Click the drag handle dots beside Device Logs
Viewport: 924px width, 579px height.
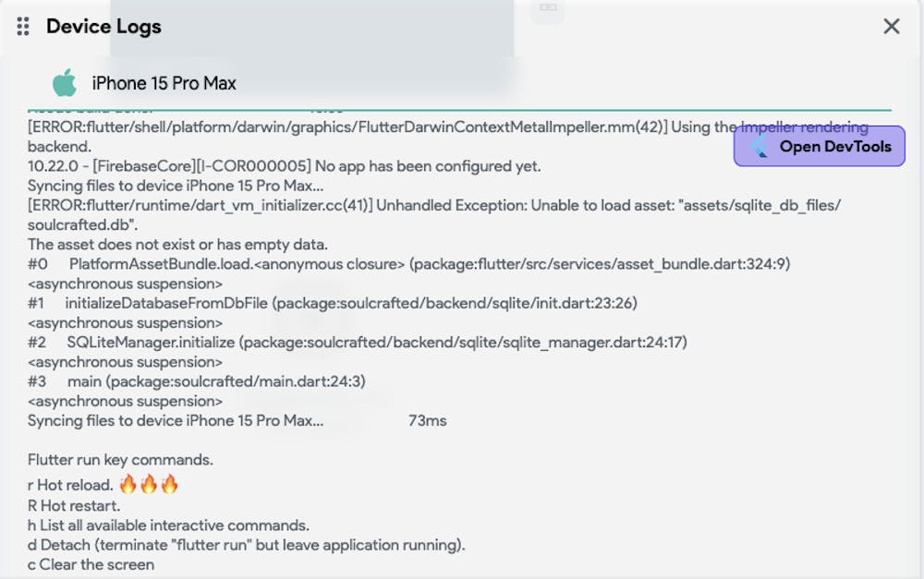[x=23, y=27]
